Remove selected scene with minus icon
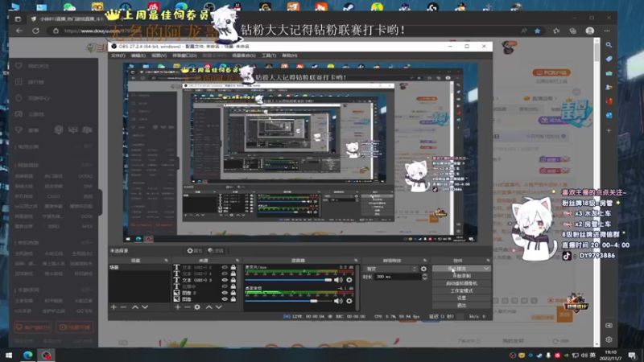 pyautogui.click(x=124, y=307)
